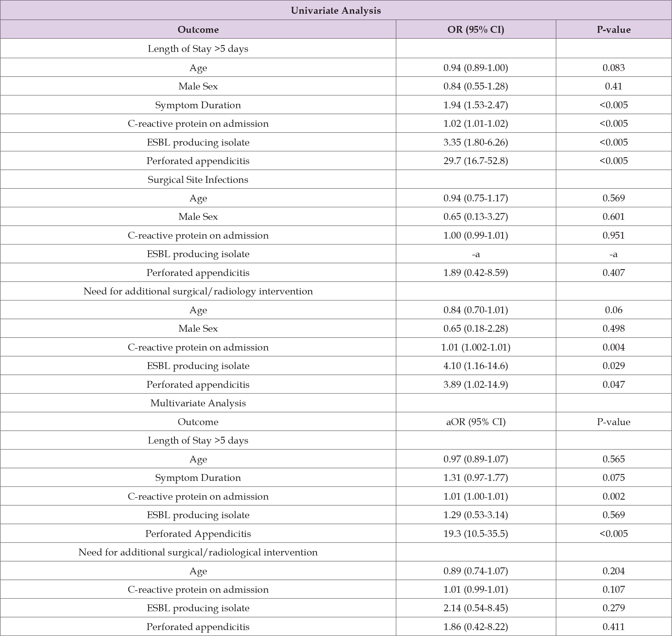The image size is (672, 636).
Task: Select the aOR (95% CI) header cell
Action: tap(476, 422)
